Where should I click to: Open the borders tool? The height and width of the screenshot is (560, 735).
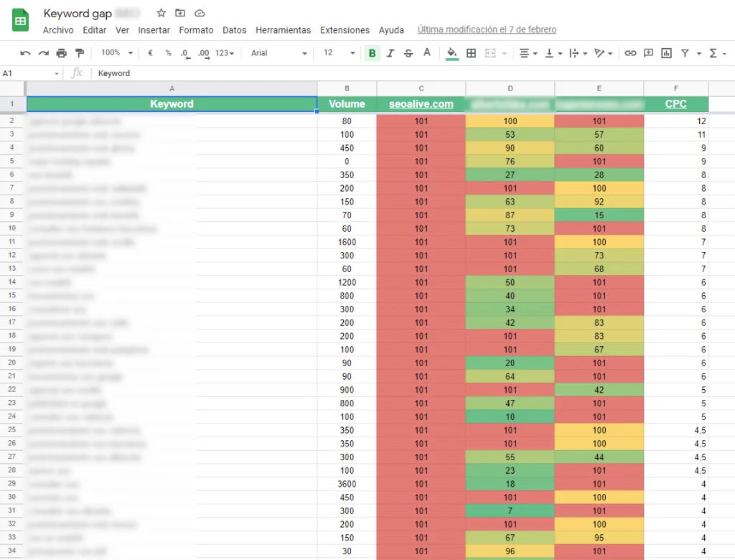coord(471,53)
